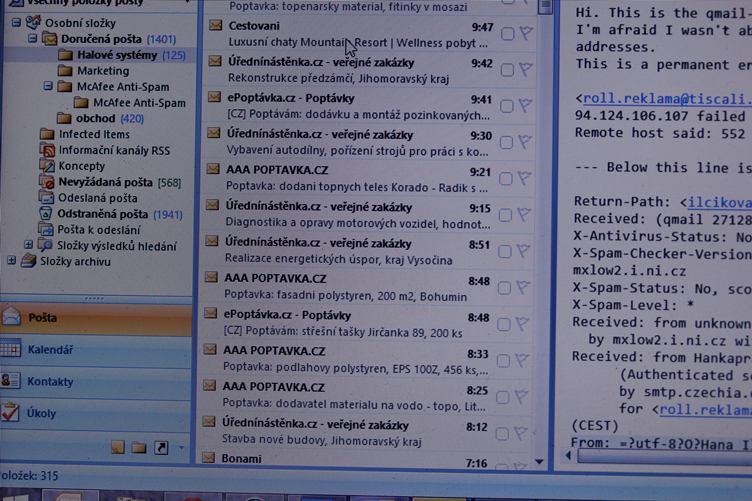
Task: Click the Kalendář calendar icon
Action: [11, 349]
